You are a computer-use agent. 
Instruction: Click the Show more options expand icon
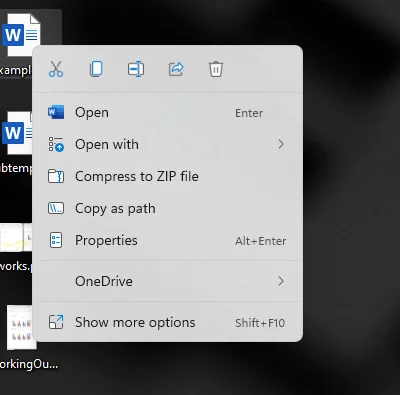point(56,322)
